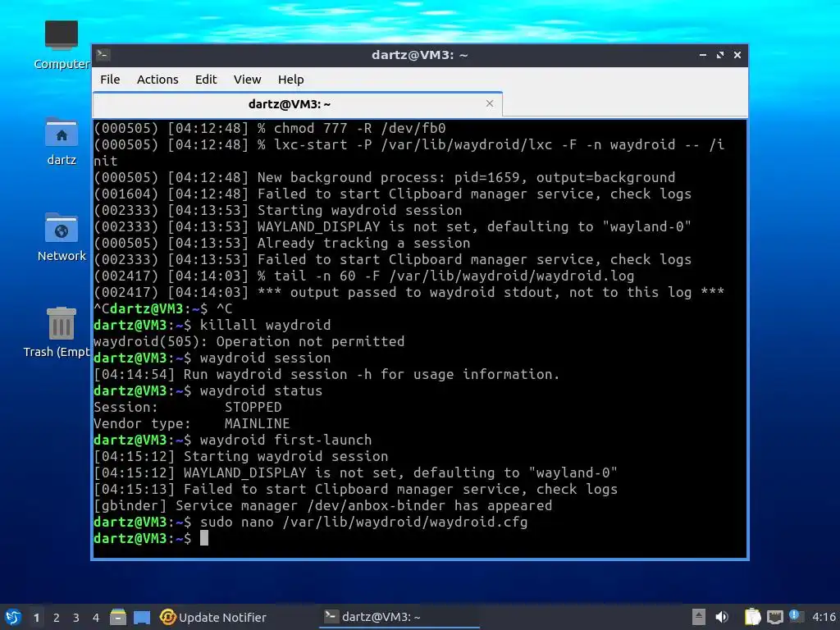The image size is (840, 630).
Task: Click the dartz@VM3 terminal taskbar button
Action: pyautogui.click(x=399, y=617)
